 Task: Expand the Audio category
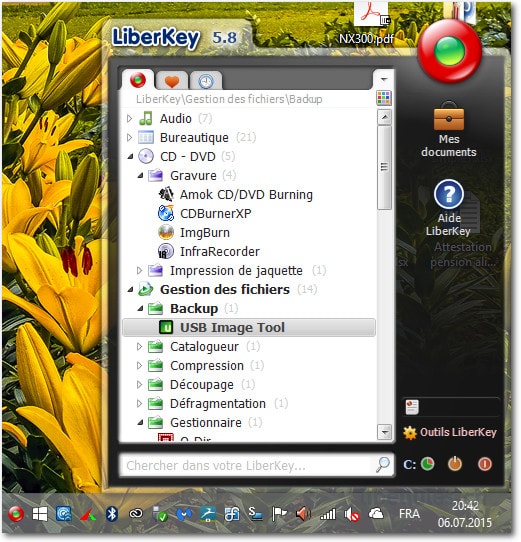coord(130,119)
